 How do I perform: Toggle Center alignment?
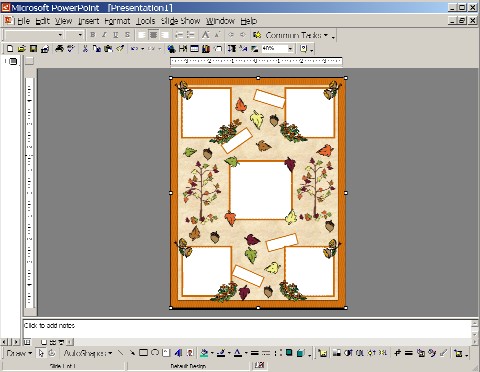pos(153,35)
